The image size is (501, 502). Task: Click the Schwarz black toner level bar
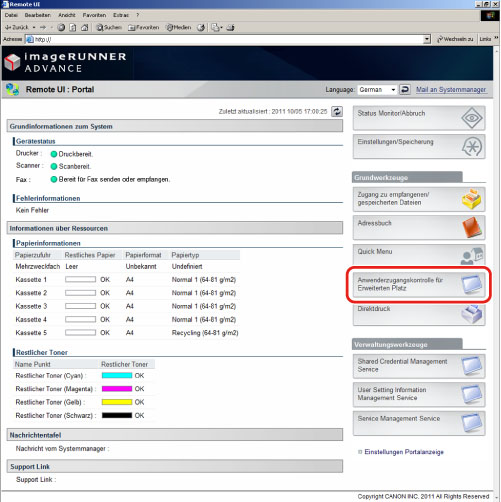pos(117,416)
